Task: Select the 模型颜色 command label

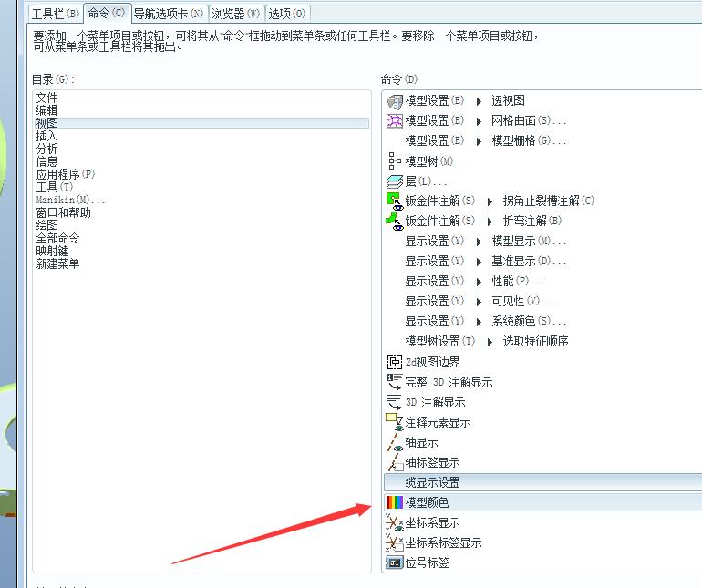Action: 427,502
